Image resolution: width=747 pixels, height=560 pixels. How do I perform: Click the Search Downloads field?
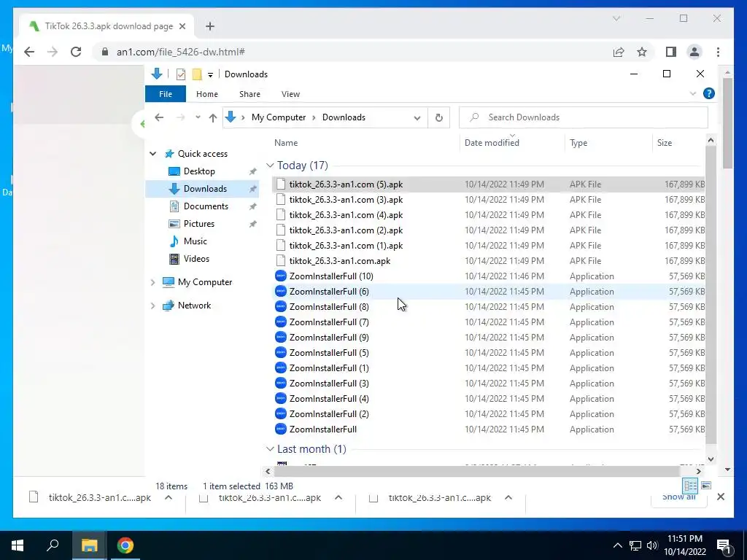tap(583, 117)
